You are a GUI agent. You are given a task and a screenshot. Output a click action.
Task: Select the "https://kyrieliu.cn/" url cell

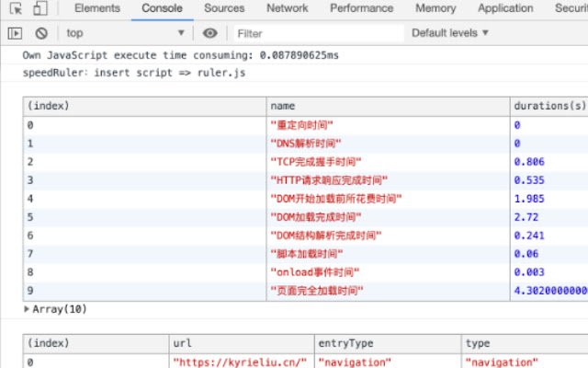240,362
